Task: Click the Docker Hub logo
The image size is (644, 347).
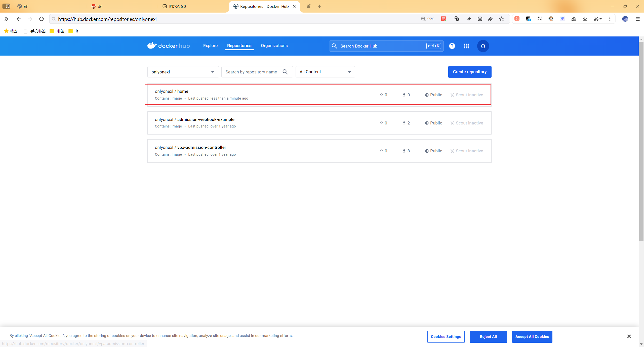Action: click(x=169, y=46)
